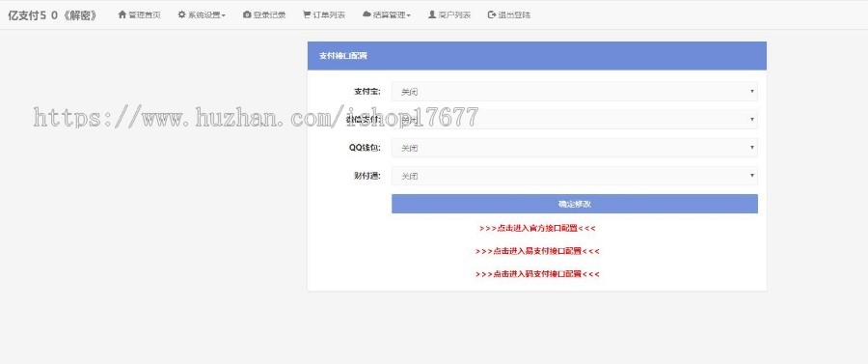The image size is (868, 364).
Task: Open the 财付通 dropdown
Action: coord(575,176)
